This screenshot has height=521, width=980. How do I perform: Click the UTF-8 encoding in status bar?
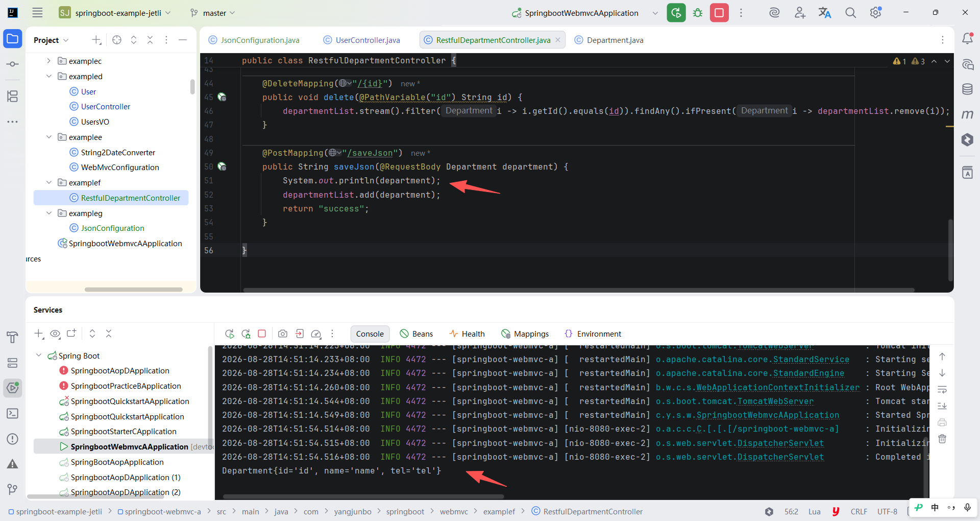tap(887, 511)
